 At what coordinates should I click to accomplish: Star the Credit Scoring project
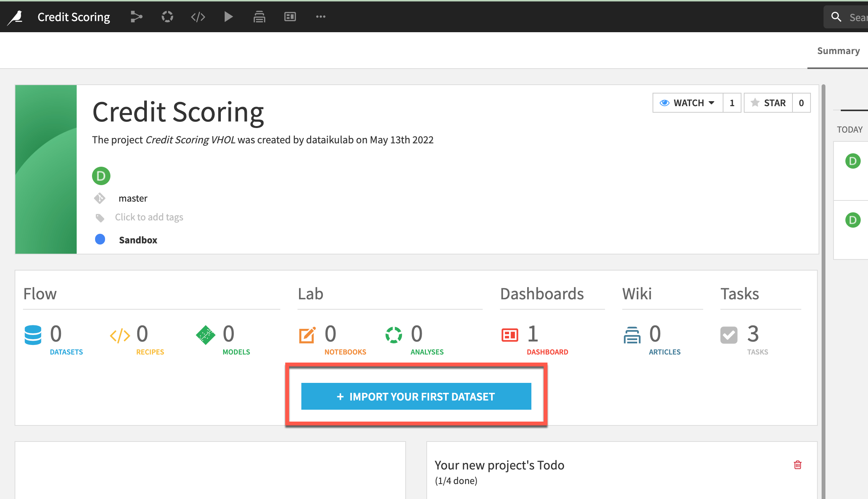click(768, 103)
